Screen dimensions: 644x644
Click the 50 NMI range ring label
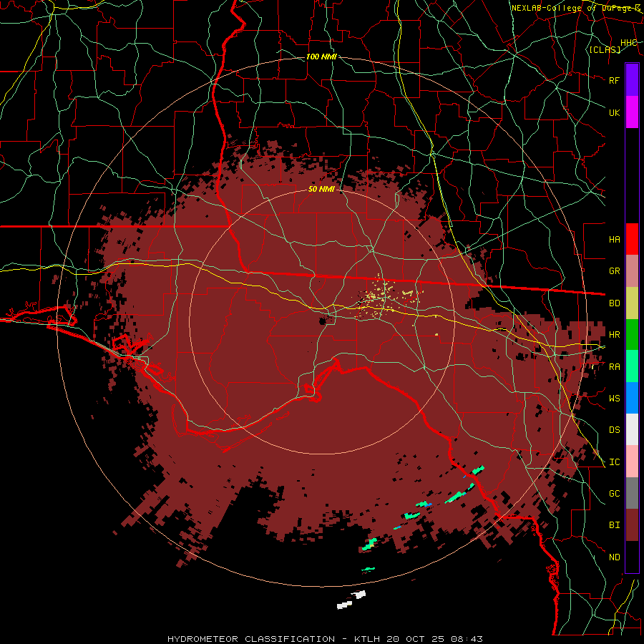coord(321,190)
